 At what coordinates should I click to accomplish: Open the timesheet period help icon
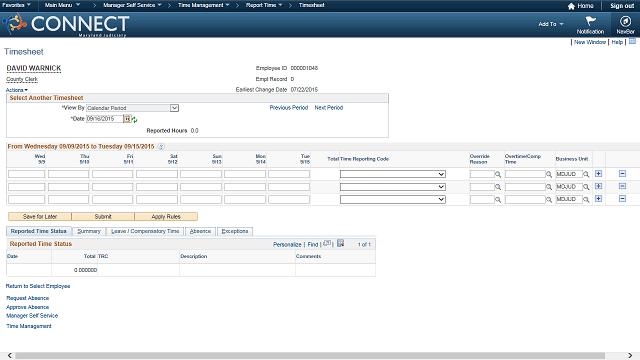pos(161,147)
